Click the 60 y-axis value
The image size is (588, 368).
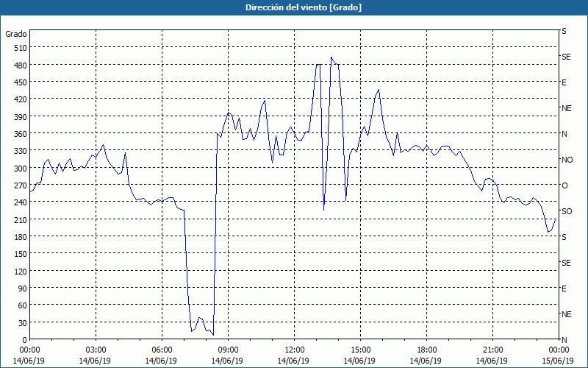(x=23, y=305)
